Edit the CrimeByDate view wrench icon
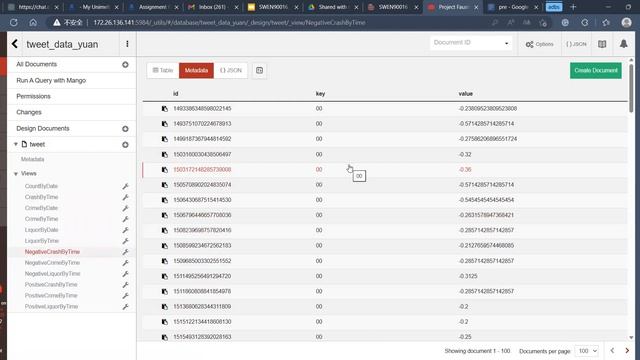The image size is (640, 360). point(125,208)
